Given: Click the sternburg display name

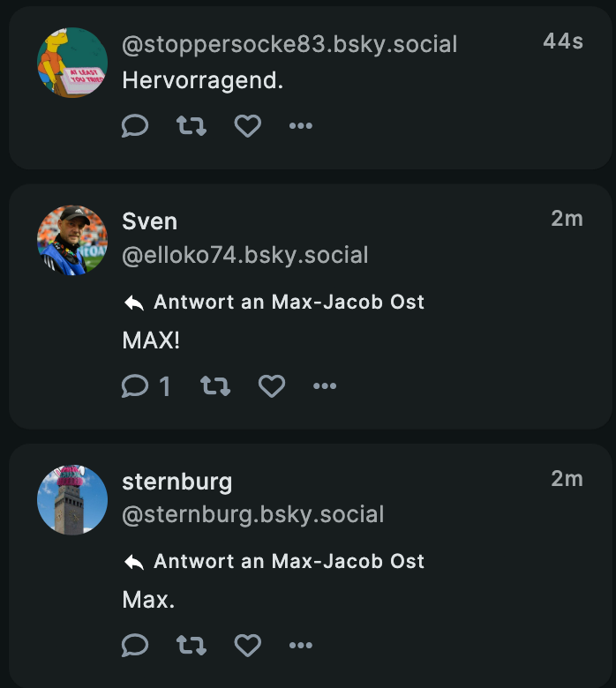Looking at the screenshot, I should coord(177,482).
